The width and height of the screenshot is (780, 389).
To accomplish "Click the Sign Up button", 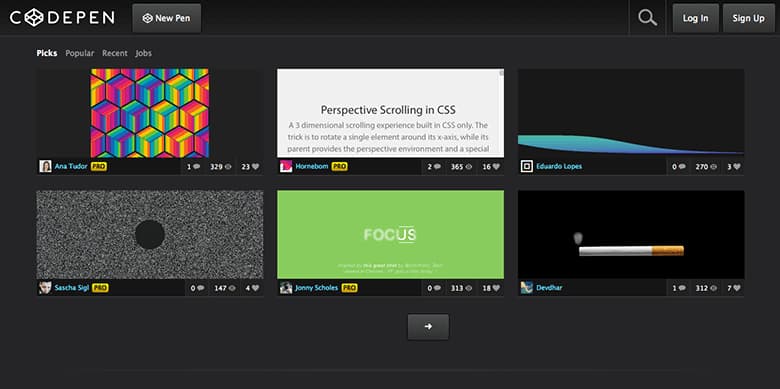I will 749,18.
